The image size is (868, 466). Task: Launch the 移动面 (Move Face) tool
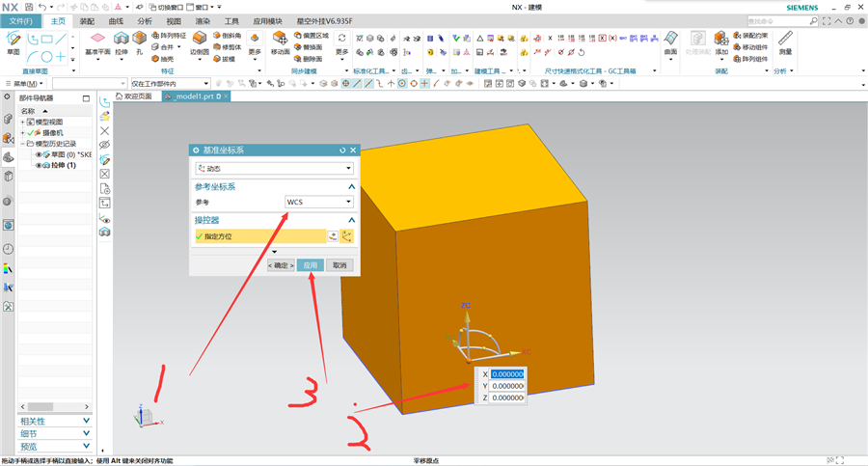[280, 43]
